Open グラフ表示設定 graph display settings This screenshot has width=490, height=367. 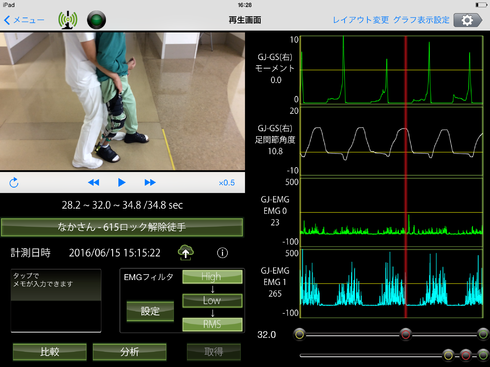click(421, 20)
